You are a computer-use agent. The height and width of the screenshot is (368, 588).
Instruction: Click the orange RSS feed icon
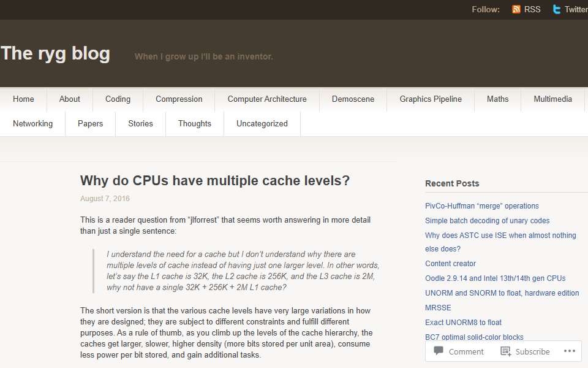click(516, 9)
